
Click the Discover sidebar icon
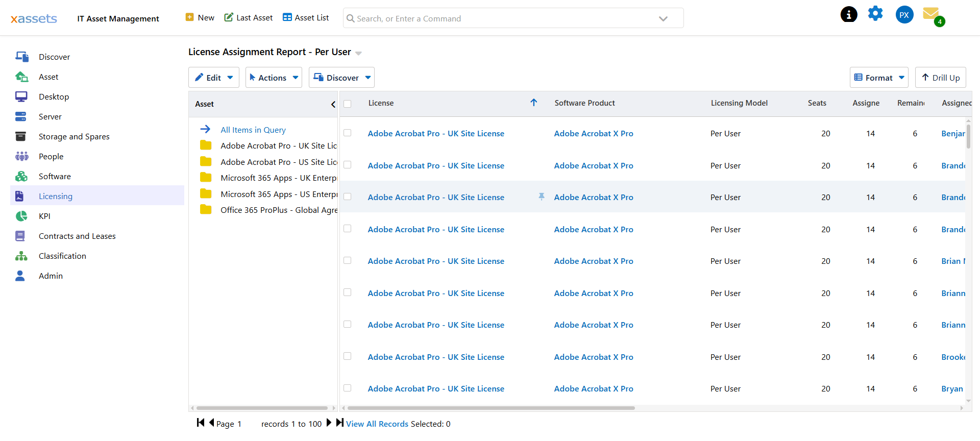click(x=21, y=57)
